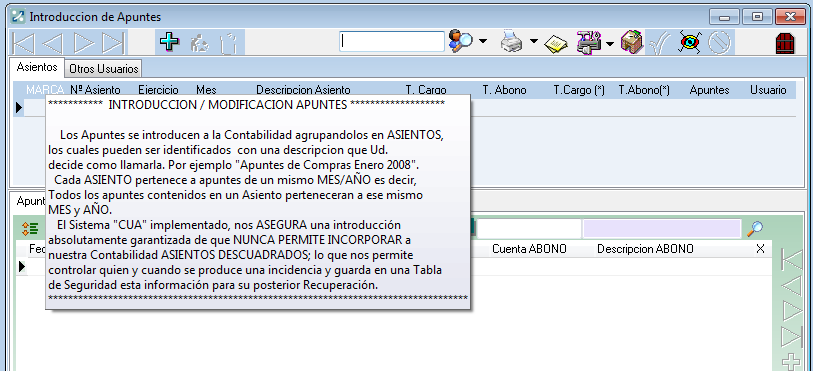The image size is (813, 371).
Task: Click the T.Abono(*) column header
Action: pyautogui.click(x=644, y=90)
